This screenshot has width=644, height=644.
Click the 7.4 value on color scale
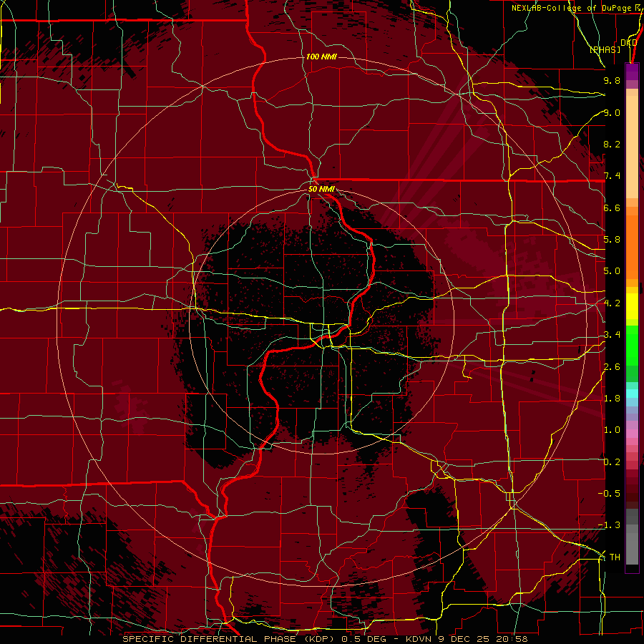612,176
